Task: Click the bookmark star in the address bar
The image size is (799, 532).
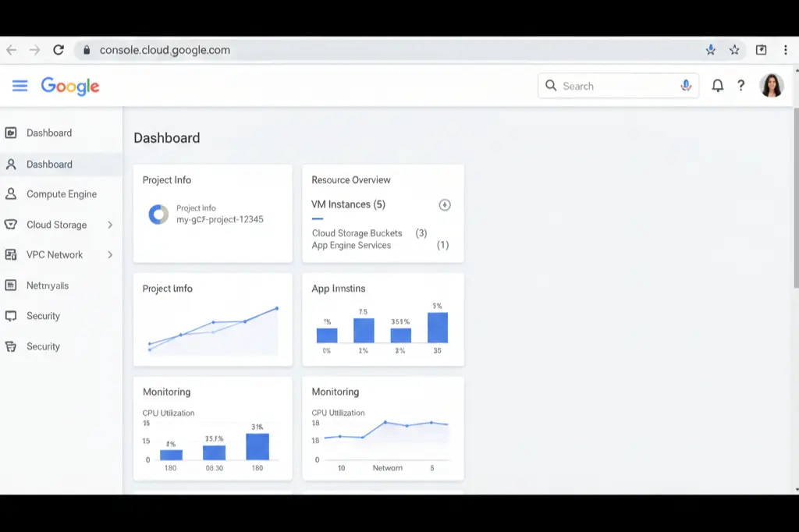Action: [734, 49]
